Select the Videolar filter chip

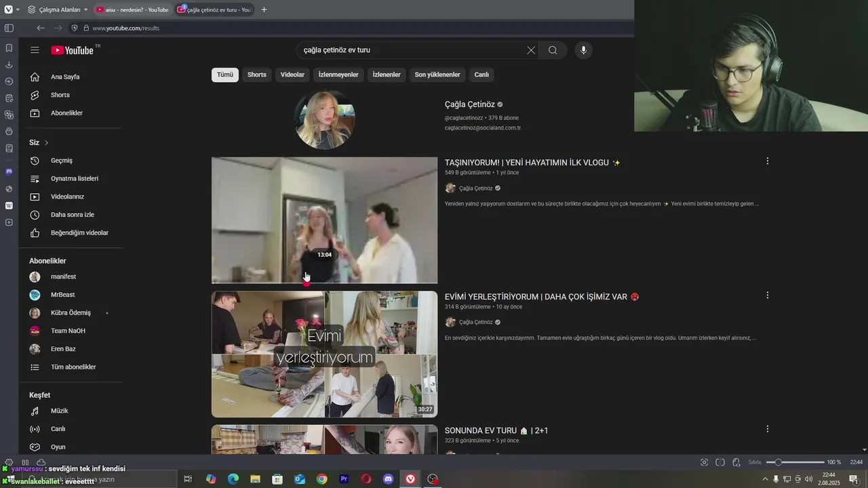coord(292,75)
